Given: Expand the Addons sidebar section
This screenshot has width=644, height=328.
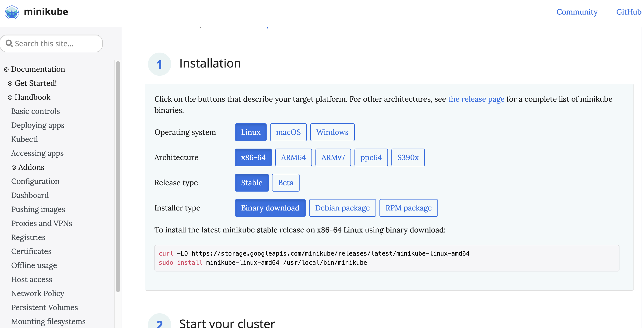Looking at the screenshot, I should tap(14, 168).
